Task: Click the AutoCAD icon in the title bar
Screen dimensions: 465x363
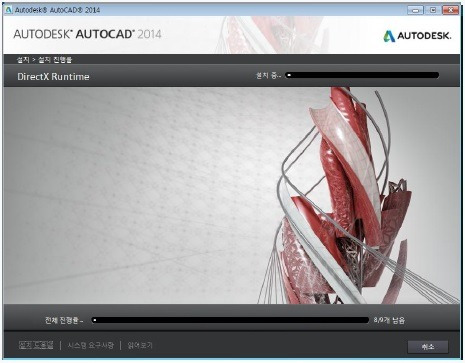Action: click(x=9, y=10)
